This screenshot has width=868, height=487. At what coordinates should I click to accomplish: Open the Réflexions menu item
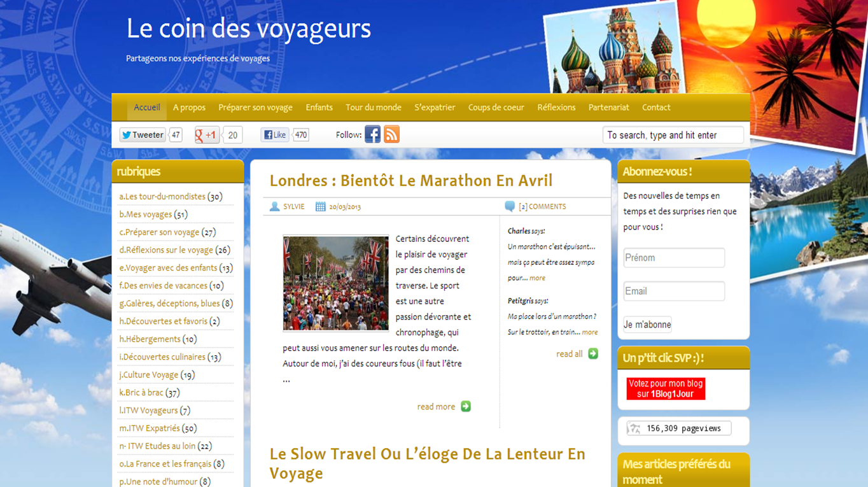tap(556, 108)
